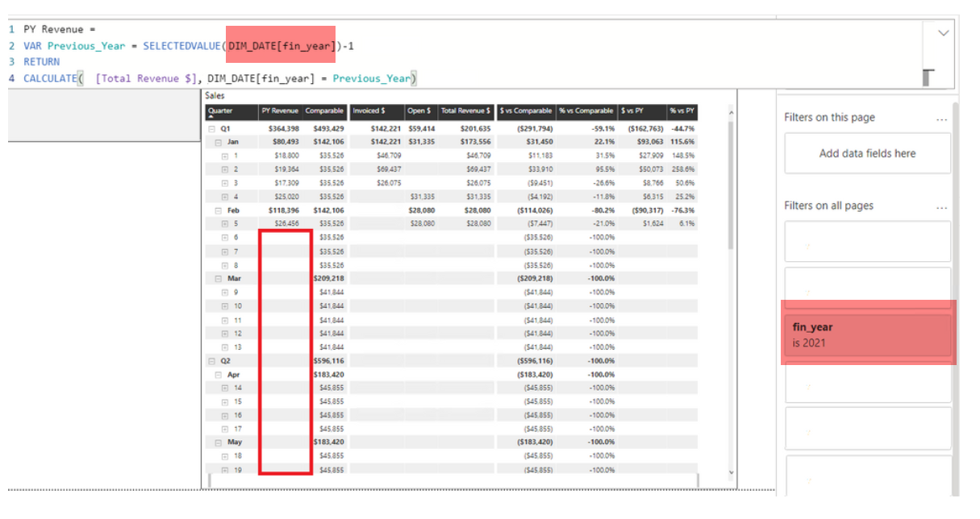Select the $25,020 cell
The image size is (980, 519).
(286, 197)
